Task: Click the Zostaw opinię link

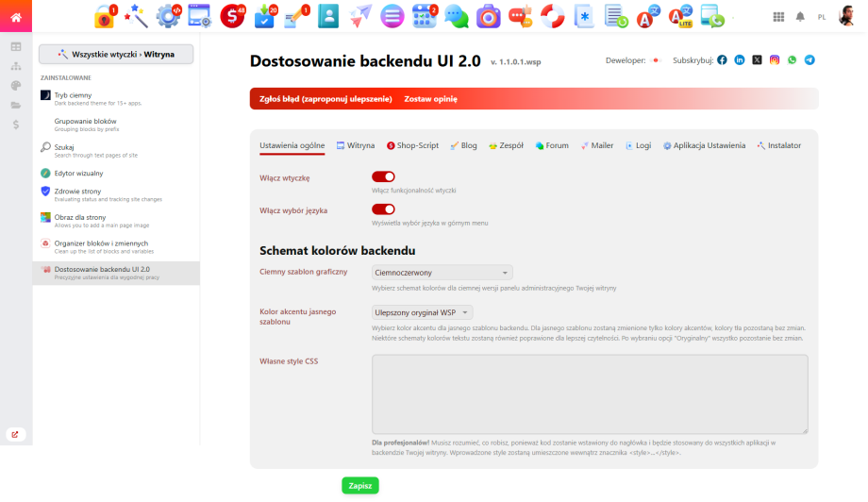Action: click(430, 99)
